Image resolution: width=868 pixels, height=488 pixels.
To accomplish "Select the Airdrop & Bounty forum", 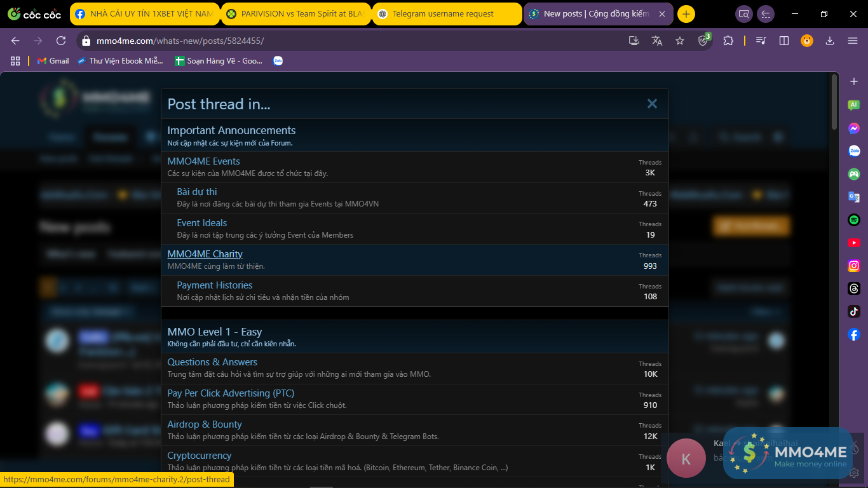I will [205, 424].
